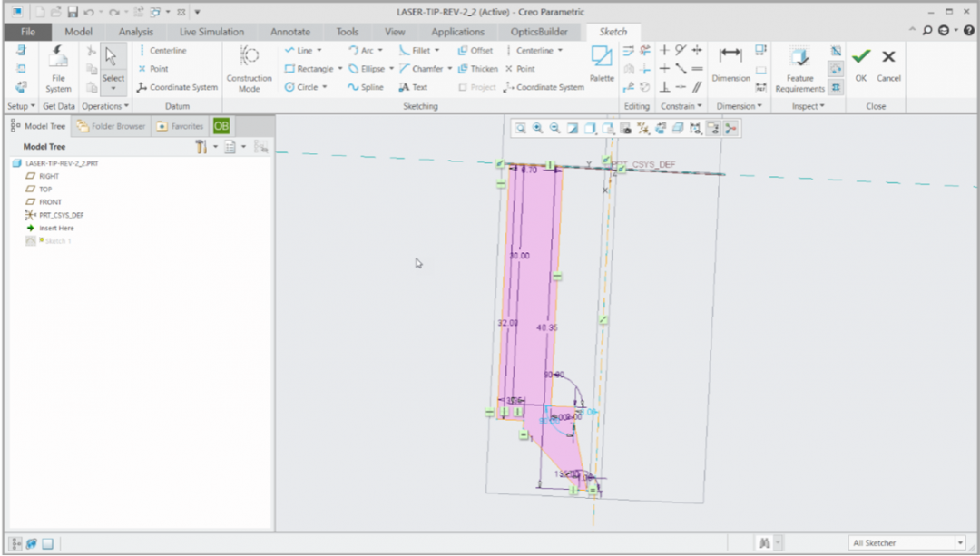Open the Folder Browser tab
980x556 pixels.
111,126
